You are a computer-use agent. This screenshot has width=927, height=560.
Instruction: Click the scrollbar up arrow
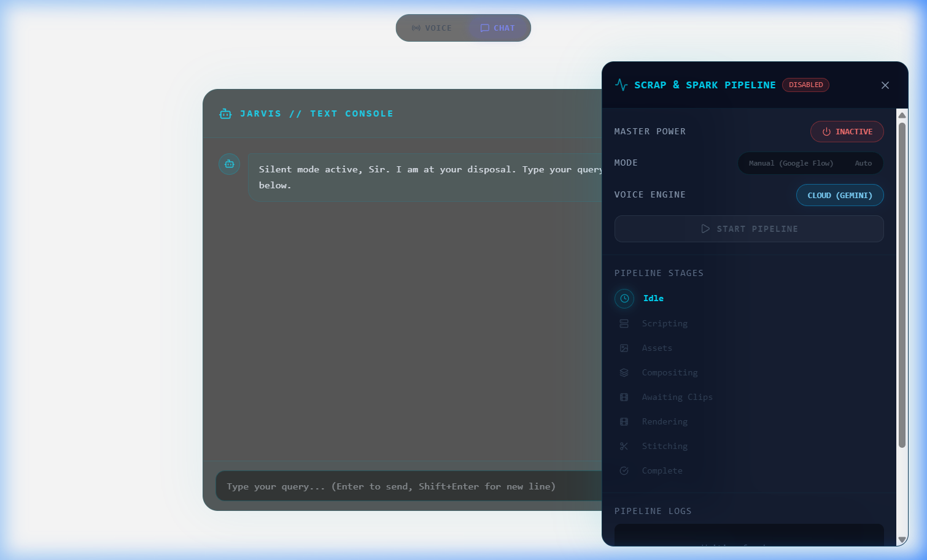pos(902,115)
